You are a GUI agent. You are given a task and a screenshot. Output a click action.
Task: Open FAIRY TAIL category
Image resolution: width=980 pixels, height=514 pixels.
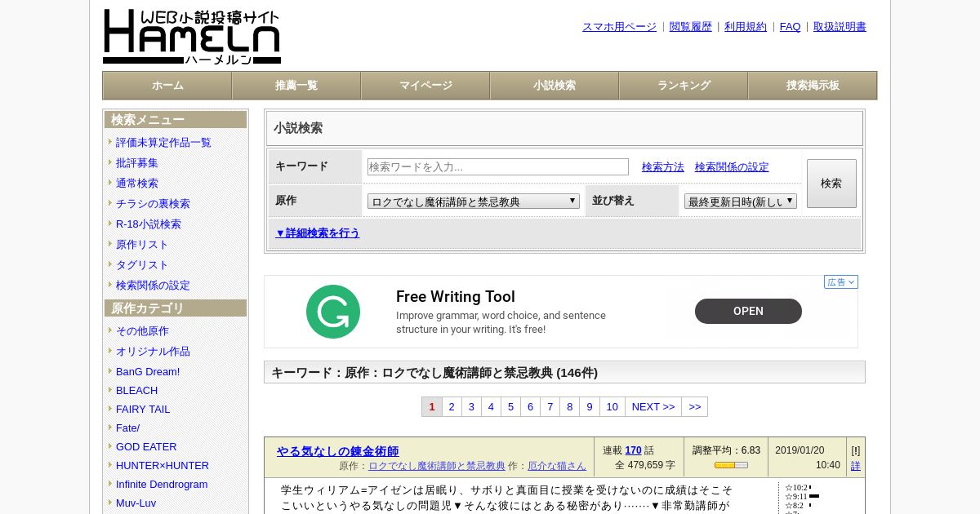point(143,409)
